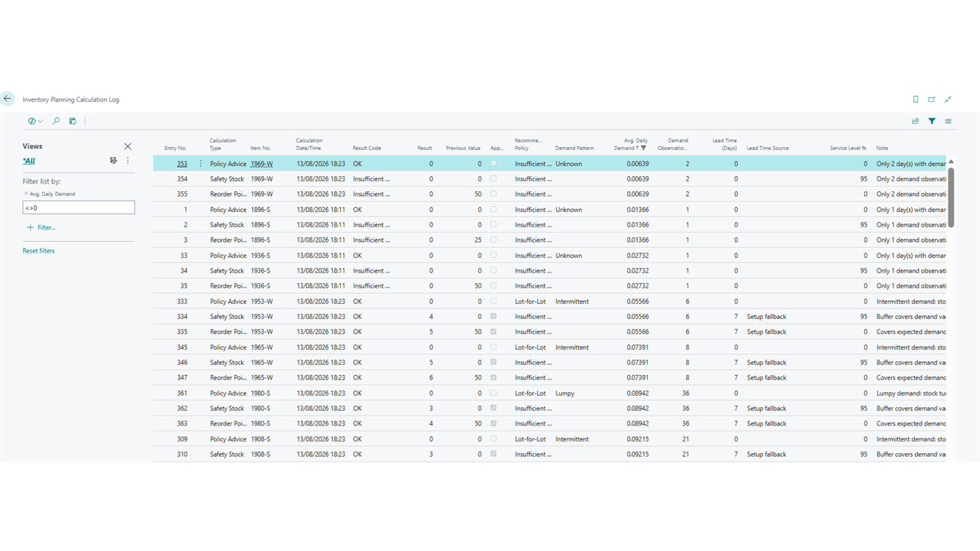Click the Intermittent pattern cell for entry 333
The image size is (980, 551).
(572, 302)
